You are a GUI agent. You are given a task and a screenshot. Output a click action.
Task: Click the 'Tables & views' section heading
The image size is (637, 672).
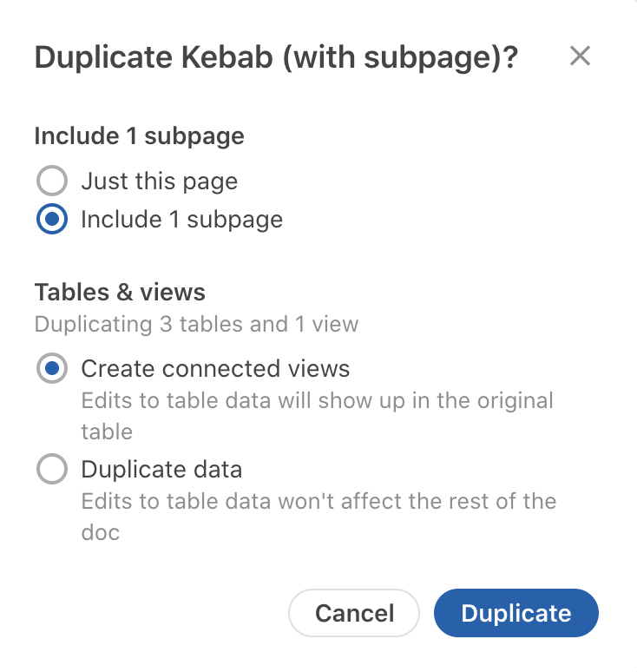(120, 292)
